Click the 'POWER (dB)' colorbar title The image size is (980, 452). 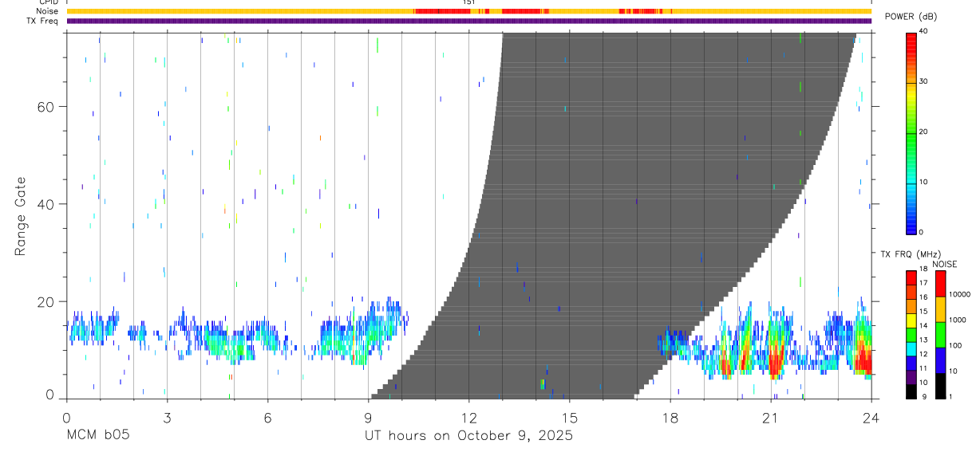911,18
